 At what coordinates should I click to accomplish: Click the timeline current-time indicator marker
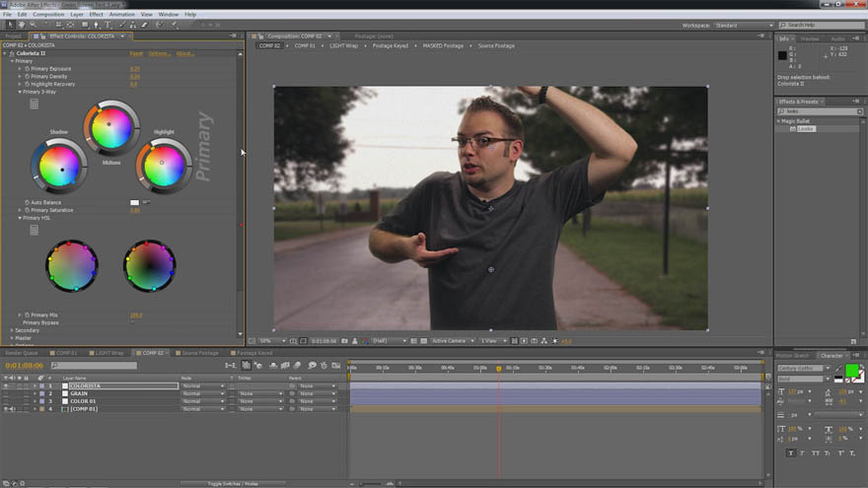(x=499, y=368)
